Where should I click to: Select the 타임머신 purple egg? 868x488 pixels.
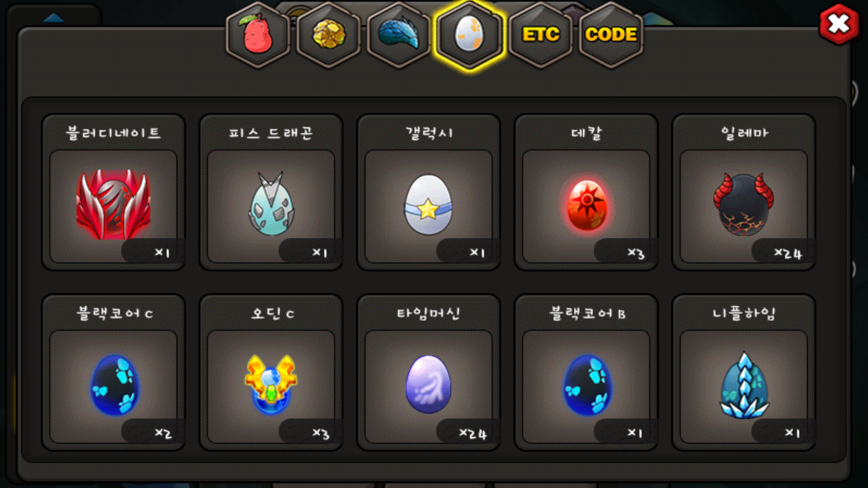click(x=428, y=384)
